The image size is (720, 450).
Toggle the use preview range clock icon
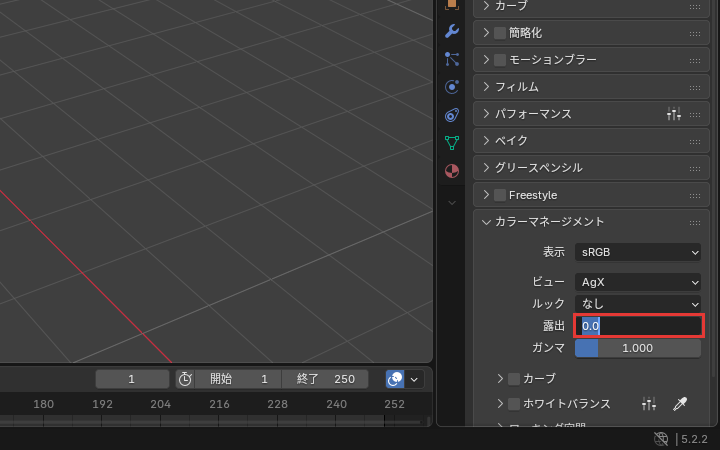coord(185,379)
